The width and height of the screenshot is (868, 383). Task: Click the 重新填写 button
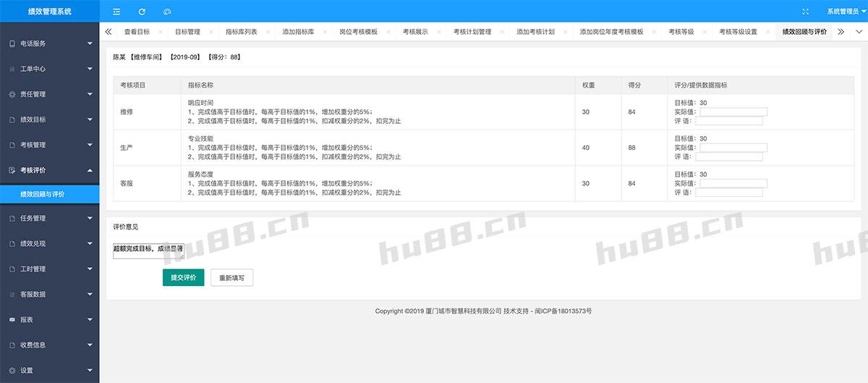click(x=232, y=277)
